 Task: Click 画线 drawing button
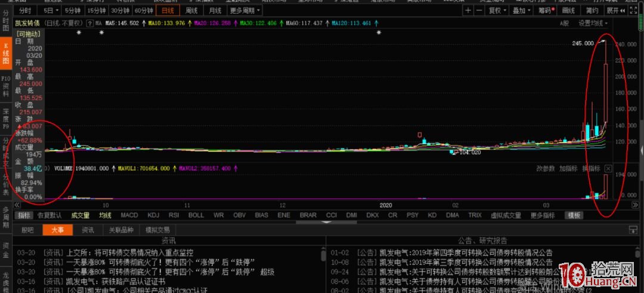[568, 11]
